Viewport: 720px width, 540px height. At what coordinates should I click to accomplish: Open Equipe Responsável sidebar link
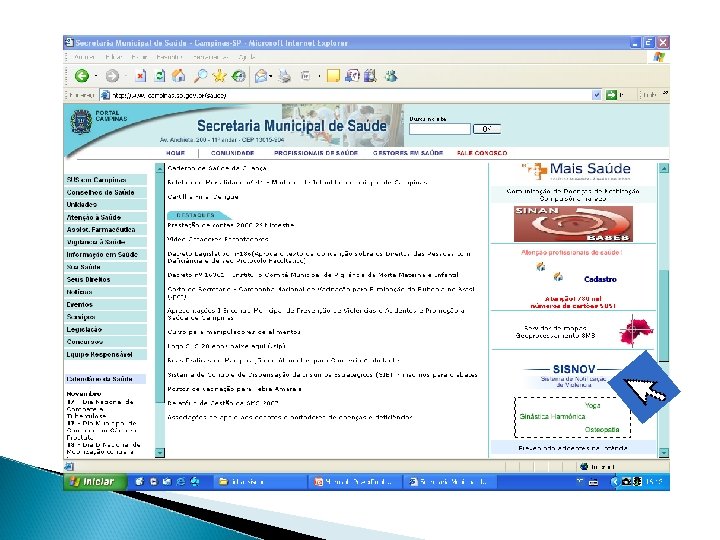point(106,354)
